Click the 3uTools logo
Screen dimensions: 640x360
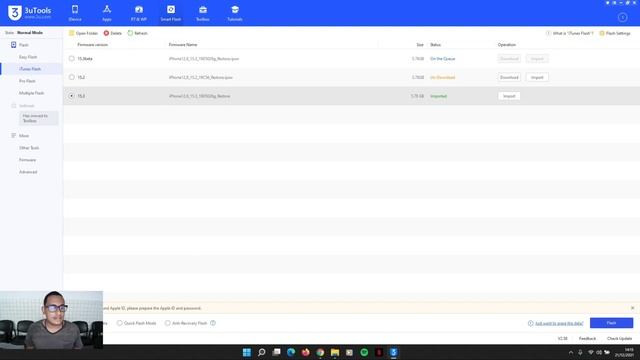click(30, 13)
